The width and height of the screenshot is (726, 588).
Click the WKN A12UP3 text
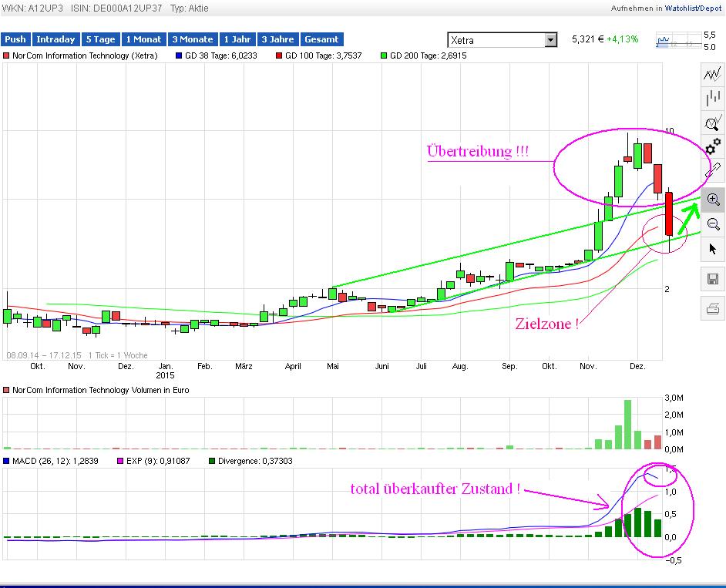[32, 8]
